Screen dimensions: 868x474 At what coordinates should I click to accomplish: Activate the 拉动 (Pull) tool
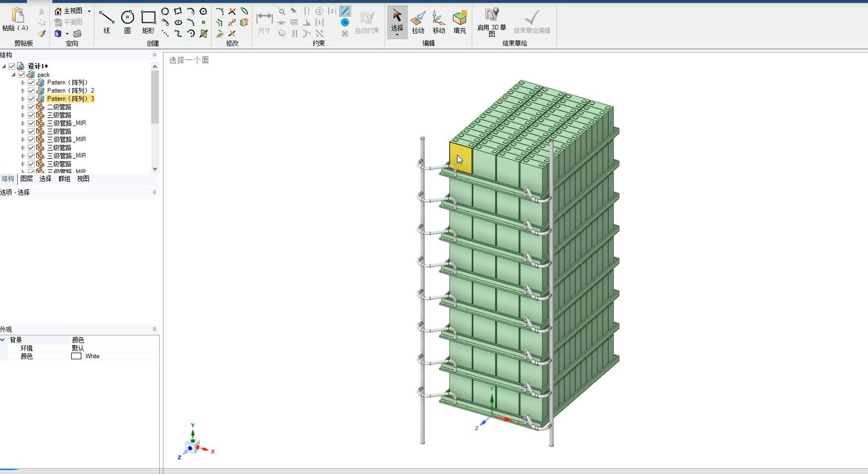click(418, 22)
